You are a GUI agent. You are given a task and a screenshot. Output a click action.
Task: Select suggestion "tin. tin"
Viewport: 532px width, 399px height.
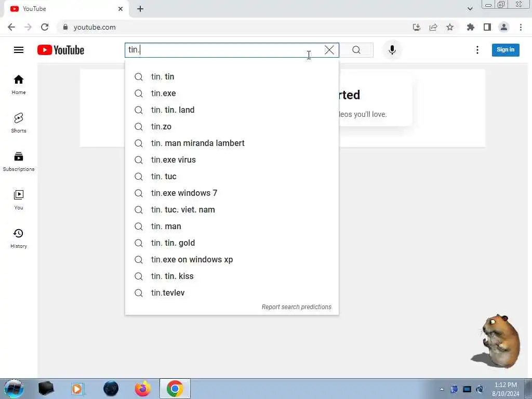coord(232,77)
